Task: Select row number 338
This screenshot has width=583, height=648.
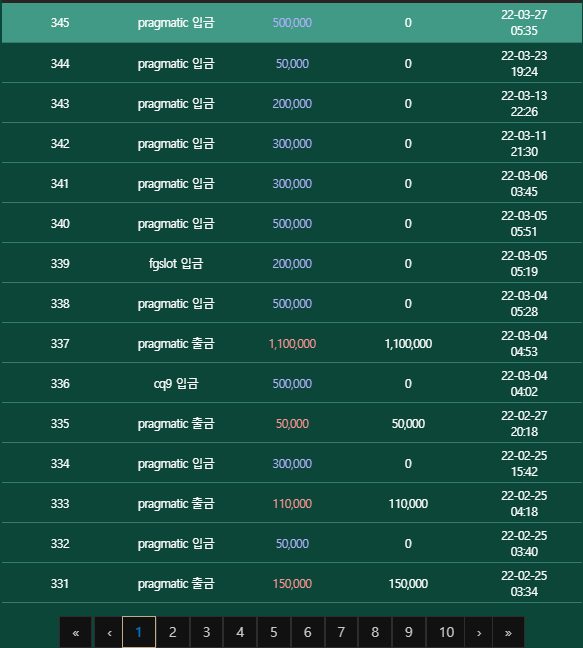Action: coord(60,304)
